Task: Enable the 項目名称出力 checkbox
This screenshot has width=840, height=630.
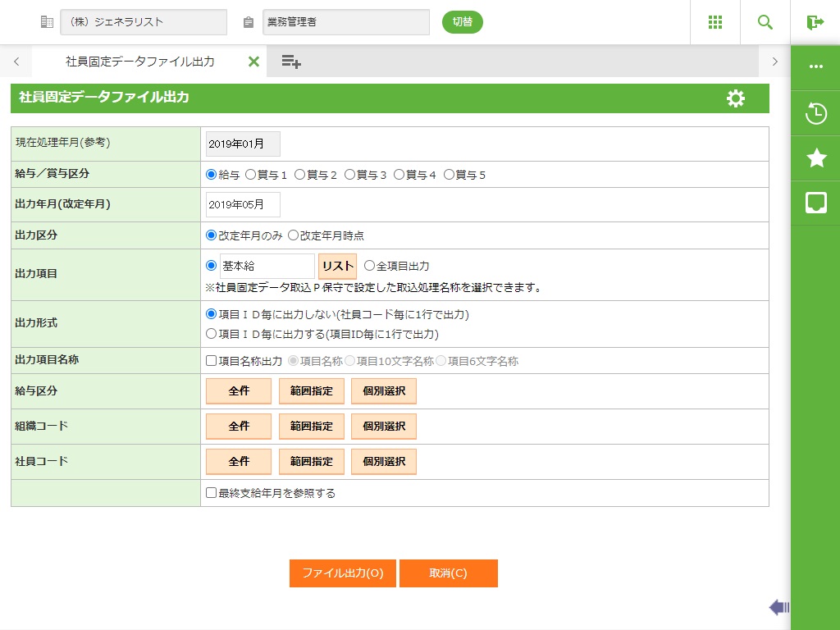Action: coord(212,361)
